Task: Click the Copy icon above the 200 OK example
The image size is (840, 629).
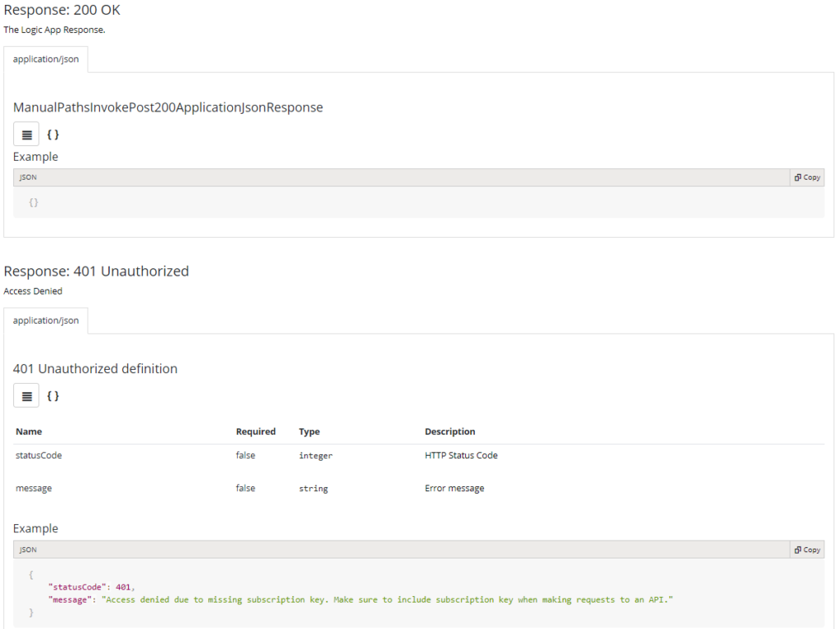Action: (x=806, y=177)
